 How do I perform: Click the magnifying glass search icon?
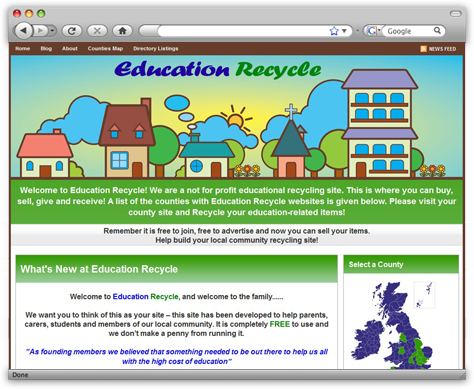(x=437, y=31)
